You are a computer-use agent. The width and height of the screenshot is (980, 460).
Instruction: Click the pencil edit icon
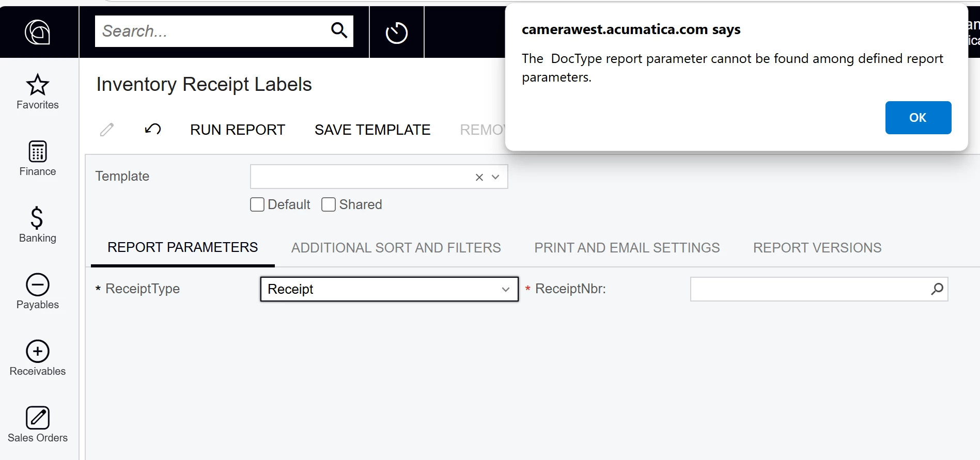tap(107, 130)
